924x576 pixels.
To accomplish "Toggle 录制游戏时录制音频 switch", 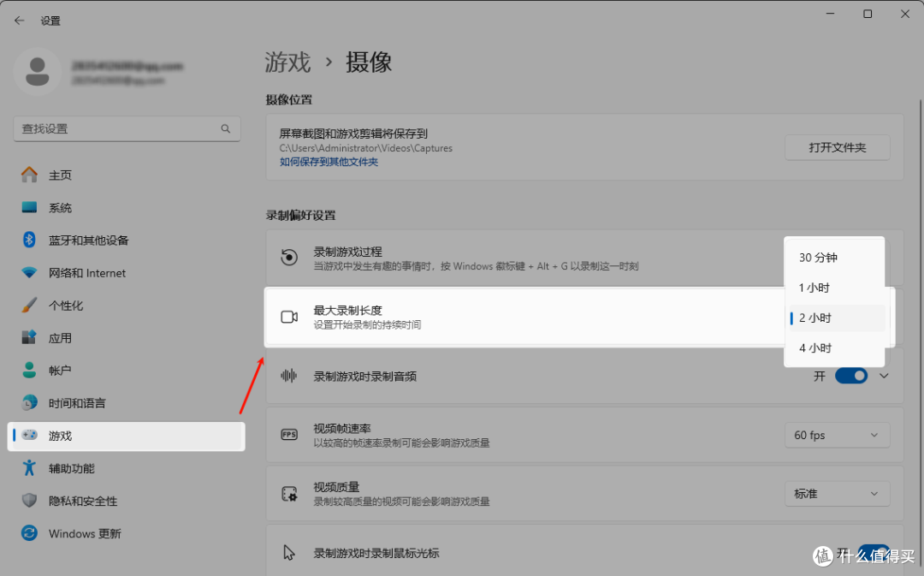I will click(851, 376).
